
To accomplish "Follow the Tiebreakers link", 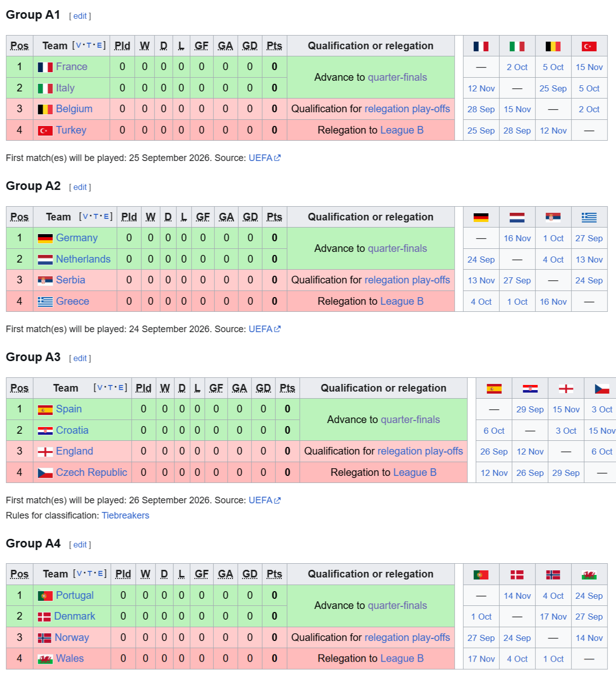I will [x=125, y=515].
